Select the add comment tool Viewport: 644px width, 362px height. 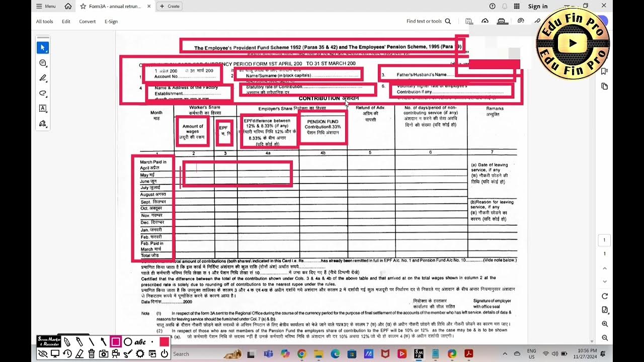tap(43, 63)
